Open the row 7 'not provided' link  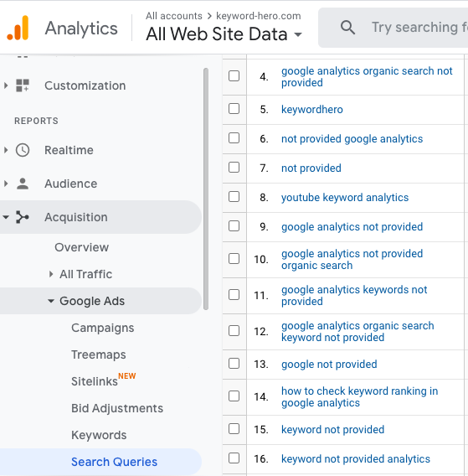tap(311, 168)
